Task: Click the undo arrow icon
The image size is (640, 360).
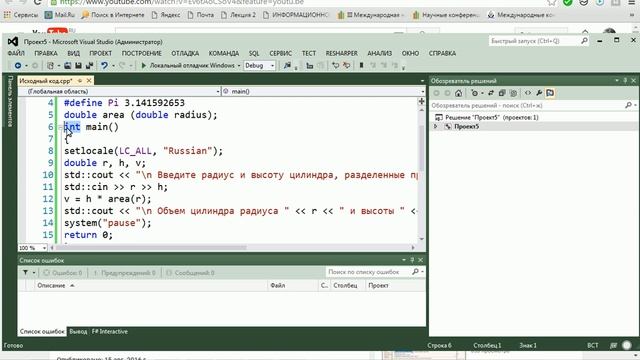Action: click(x=104, y=66)
